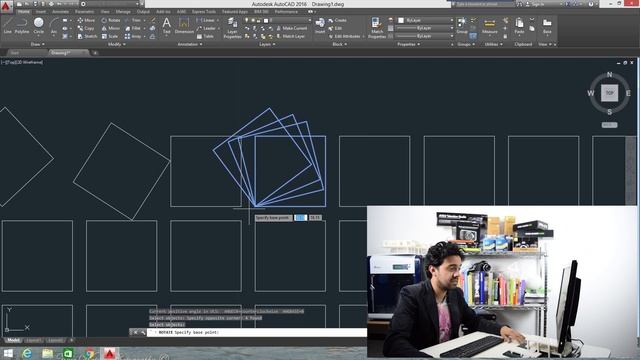Select the Line tool
The height and width of the screenshot is (360, 640).
pyautogui.click(x=8, y=25)
